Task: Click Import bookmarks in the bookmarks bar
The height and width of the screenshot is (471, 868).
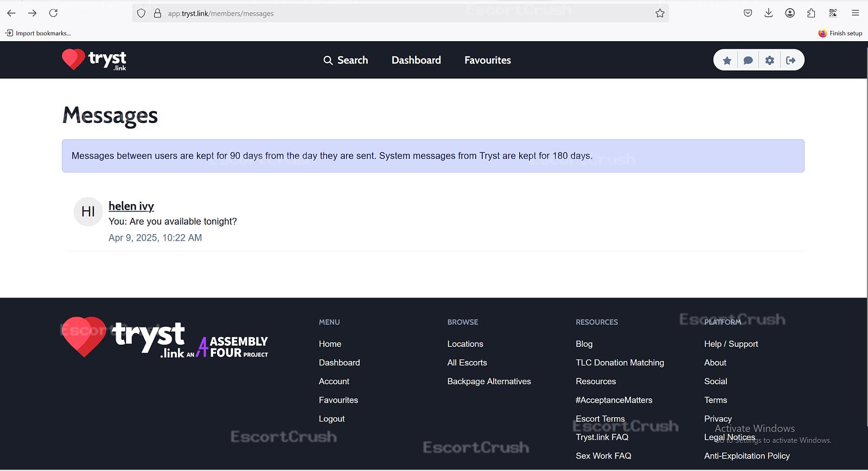Action: pos(39,33)
